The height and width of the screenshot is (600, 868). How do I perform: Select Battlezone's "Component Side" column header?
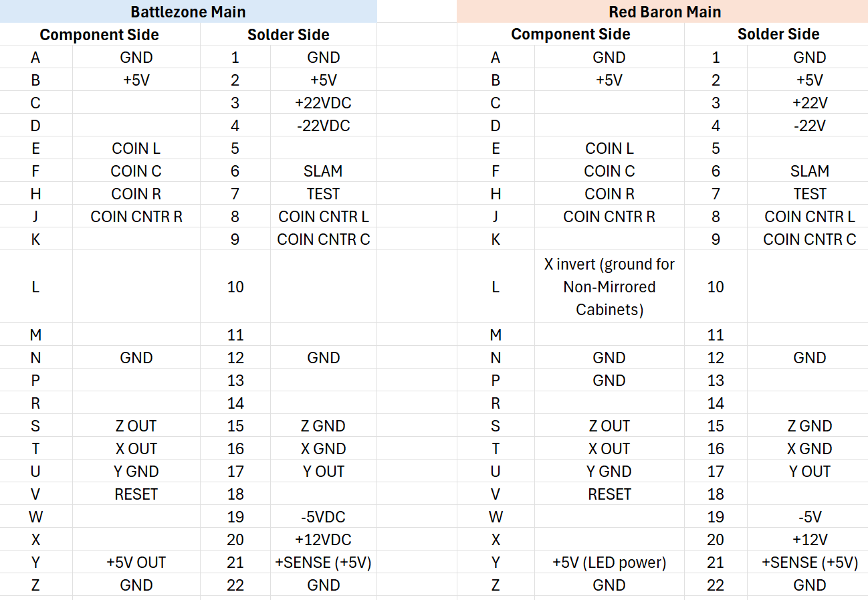(x=100, y=35)
